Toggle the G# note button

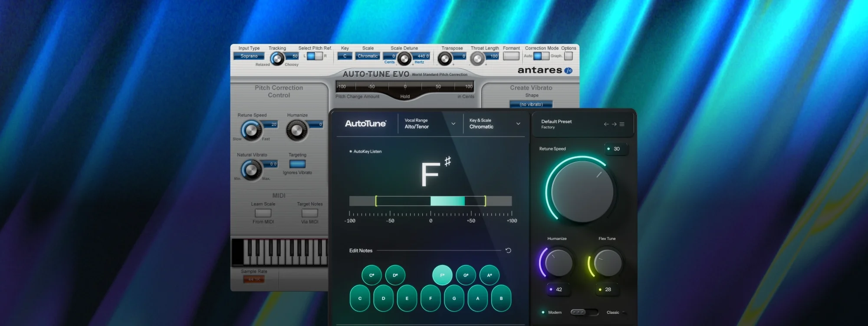(466, 275)
